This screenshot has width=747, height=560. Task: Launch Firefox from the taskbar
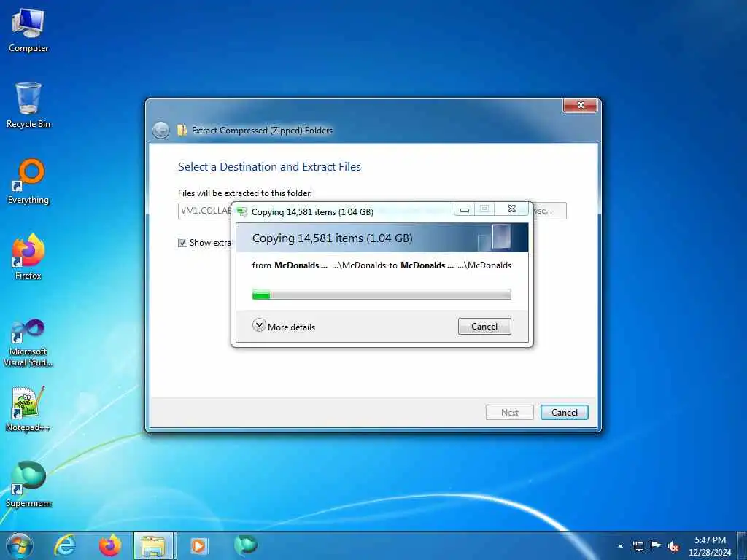point(109,545)
